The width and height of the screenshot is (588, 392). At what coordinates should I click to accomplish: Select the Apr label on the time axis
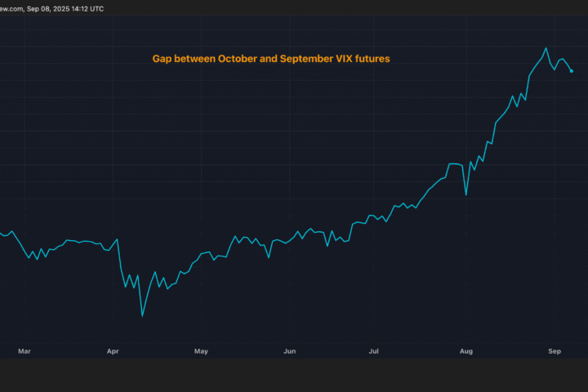point(113,350)
